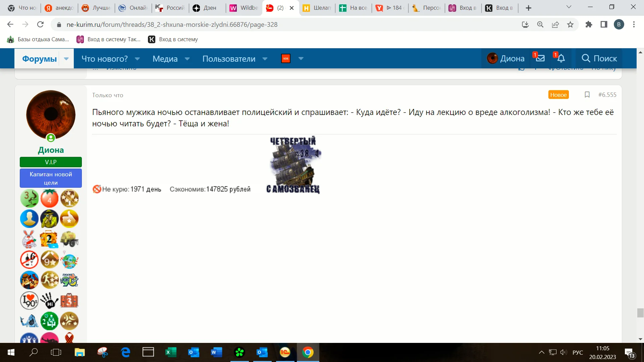The image size is (644, 362).
Task: Expand the Что нового? dropdown arrow
Action: (x=137, y=59)
